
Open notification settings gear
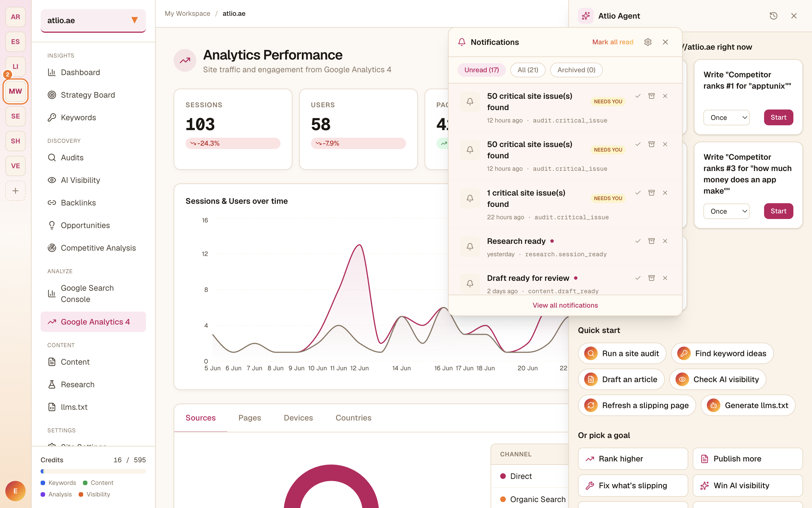point(648,42)
